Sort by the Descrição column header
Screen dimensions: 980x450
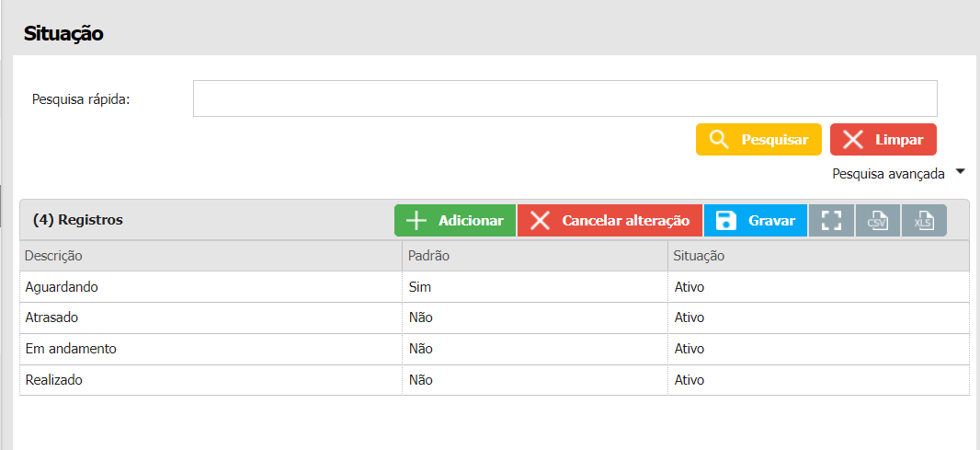[55, 256]
